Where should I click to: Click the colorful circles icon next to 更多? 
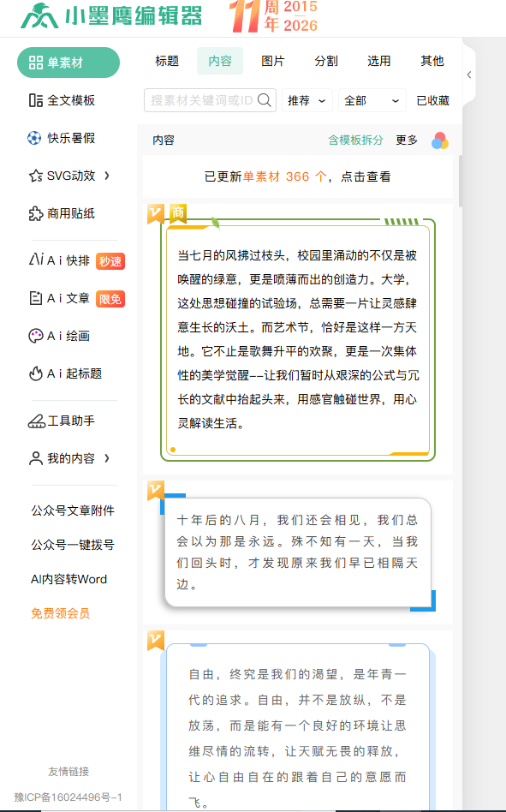[x=440, y=140]
